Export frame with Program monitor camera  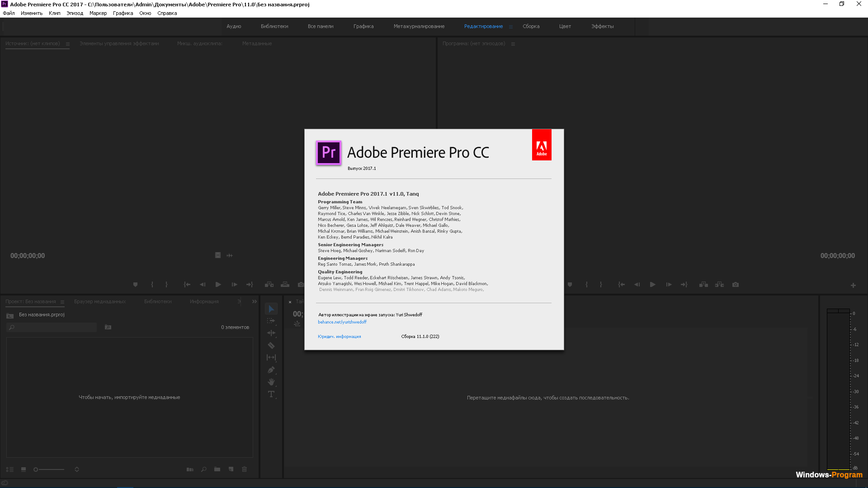[736, 285]
